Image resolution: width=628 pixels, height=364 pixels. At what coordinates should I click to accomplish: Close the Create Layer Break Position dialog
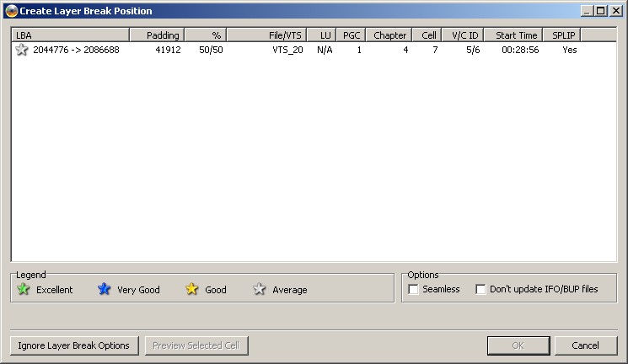(x=615, y=11)
